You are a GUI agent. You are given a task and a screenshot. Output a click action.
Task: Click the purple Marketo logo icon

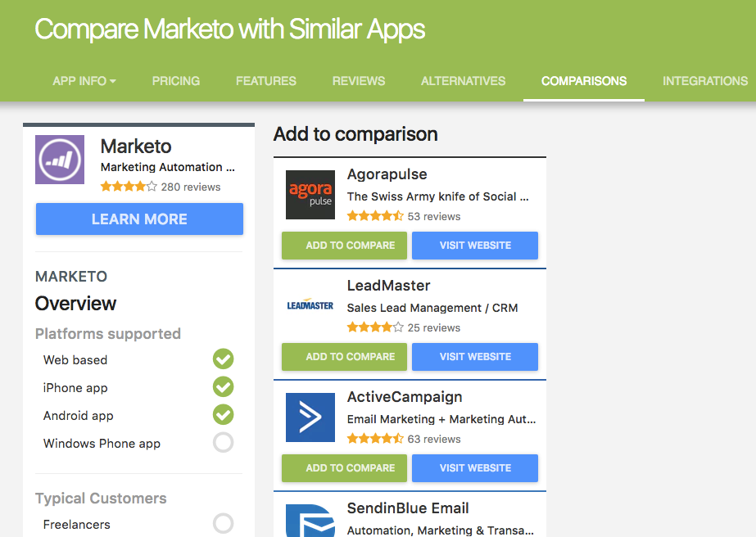60,160
